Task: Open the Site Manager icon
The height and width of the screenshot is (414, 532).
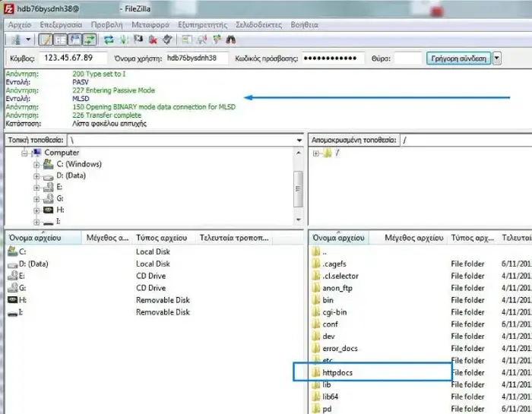Action: coord(16,40)
